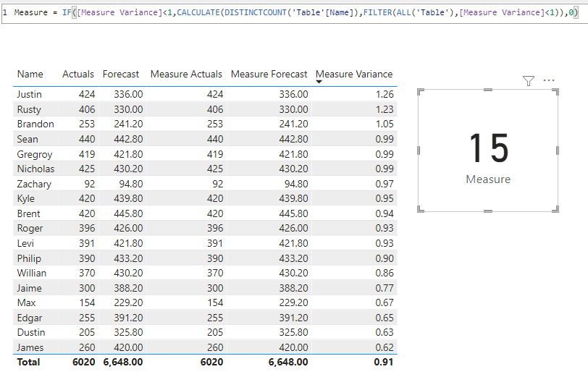The image size is (588, 377).
Task: Click the Total row label
Action: pos(28,362)
